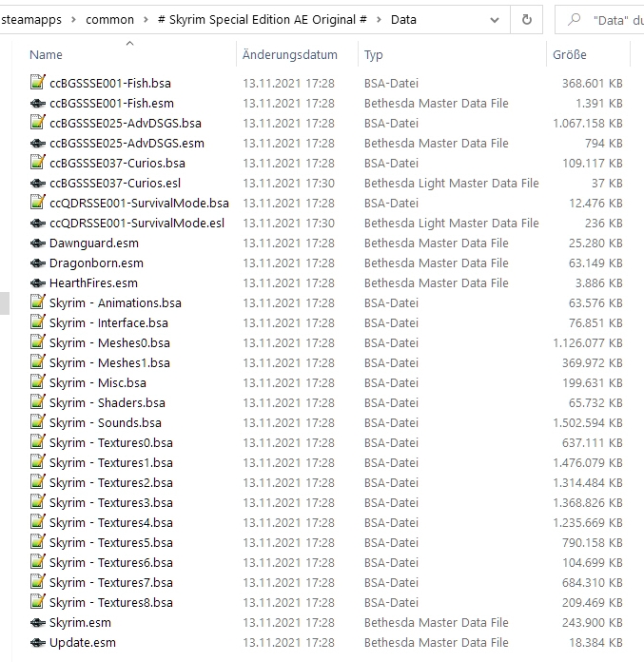Click the 63.149 KB size of Dragonborn.esm
This screenshot has height=662, width=644.
tap(595, 263)
